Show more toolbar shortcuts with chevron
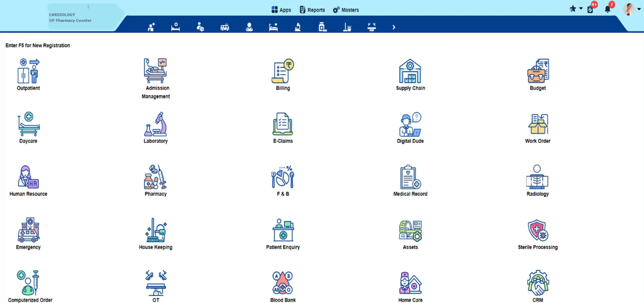The image size is (644, 303). pyautogui.click(x=394, y=27)
